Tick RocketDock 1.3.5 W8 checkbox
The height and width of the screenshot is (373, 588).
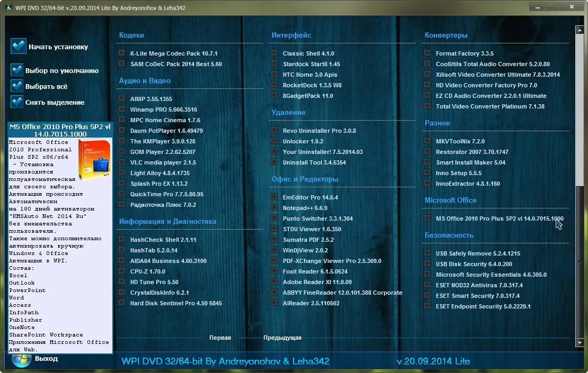click(274, 85)
